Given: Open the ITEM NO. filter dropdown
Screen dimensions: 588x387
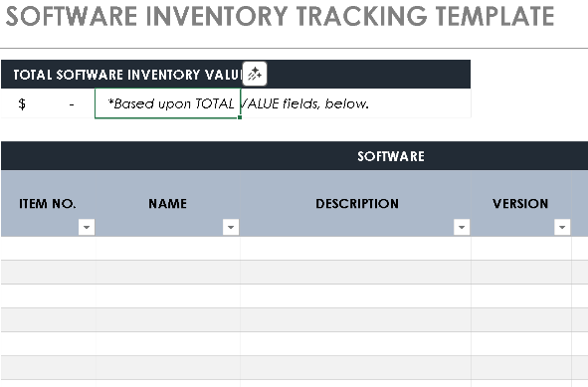Looking at the screenshot, I should coord(87,227).
